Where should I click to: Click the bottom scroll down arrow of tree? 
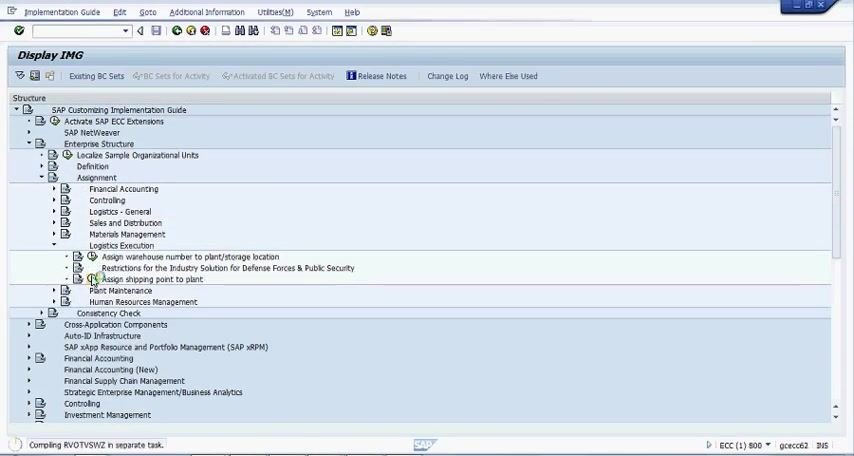(836, 417)
